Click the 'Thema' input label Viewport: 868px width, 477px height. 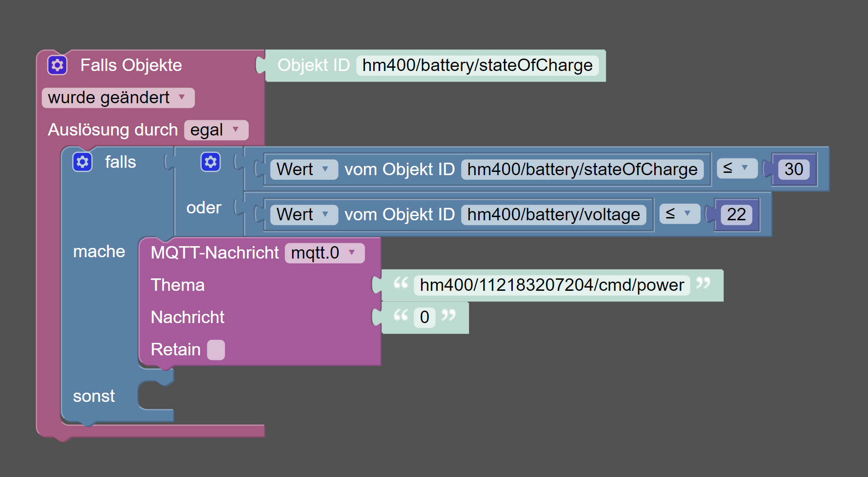click(x=177, y=285)
